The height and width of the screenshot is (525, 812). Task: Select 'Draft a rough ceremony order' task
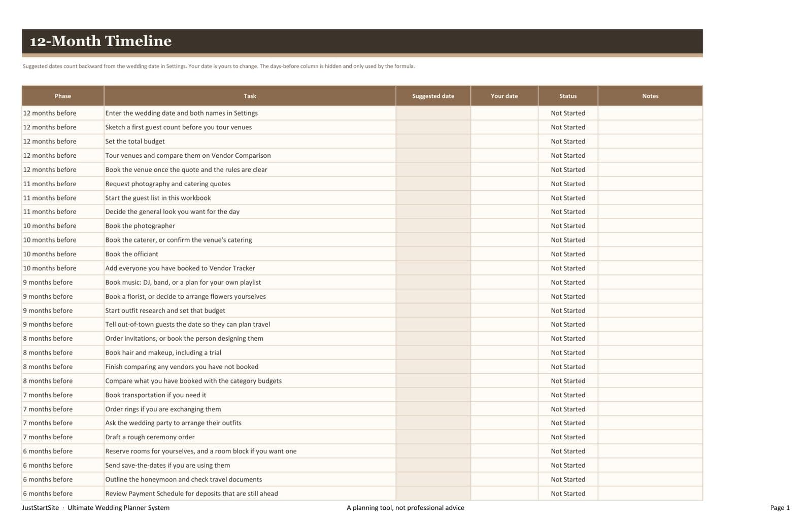tap(250, 437)
